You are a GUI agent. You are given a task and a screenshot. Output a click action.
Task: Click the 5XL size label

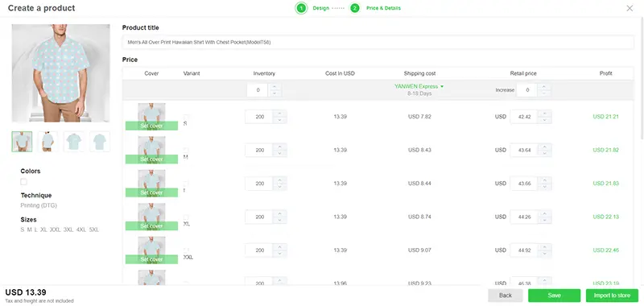94,229
